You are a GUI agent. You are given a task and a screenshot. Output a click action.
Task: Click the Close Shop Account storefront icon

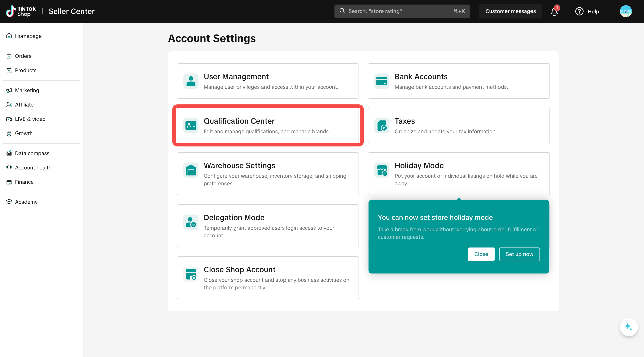pos(191,274)
